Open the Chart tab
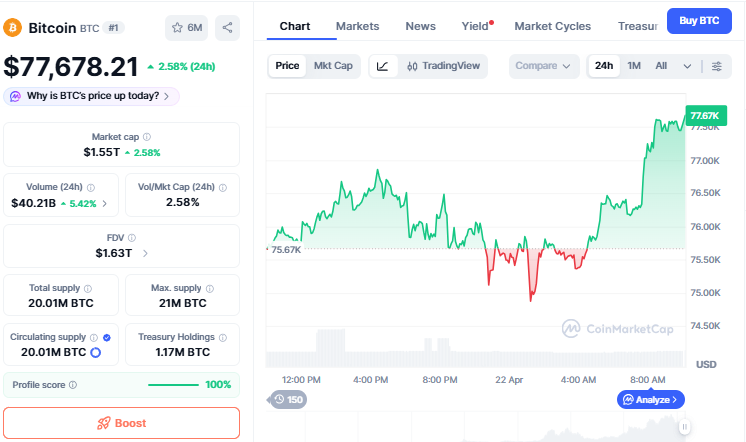The height and width of the screenshot is (442, 746). pos(294,26)
